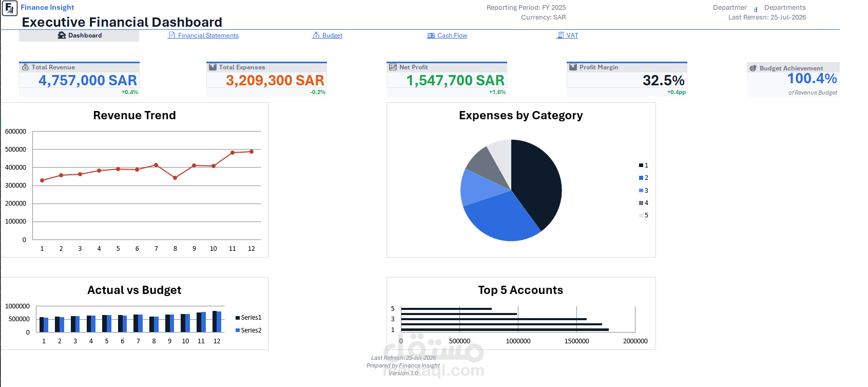Click the 100.4% budget achievement value
This screenshot has width=868, height=387.
click(812, 79)
